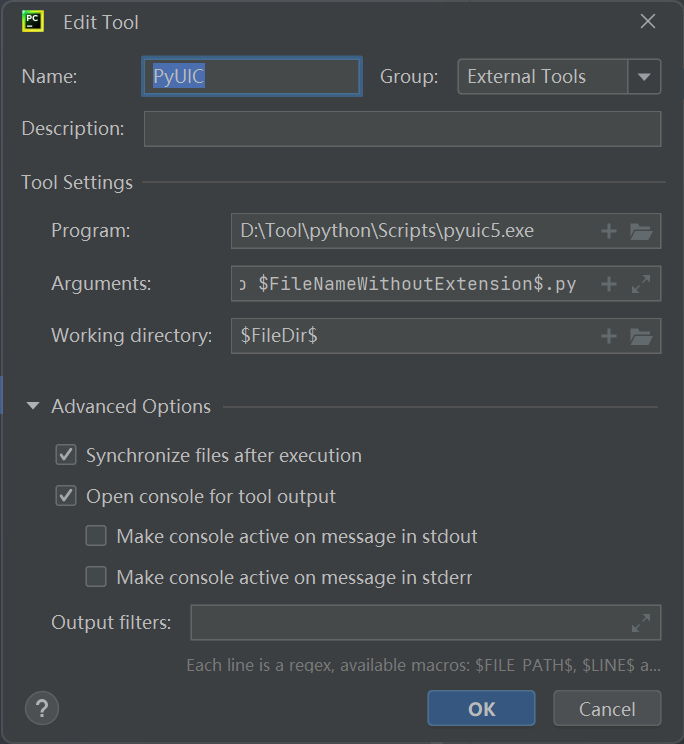Collapse the Advanced Options section

coord(33,407)
